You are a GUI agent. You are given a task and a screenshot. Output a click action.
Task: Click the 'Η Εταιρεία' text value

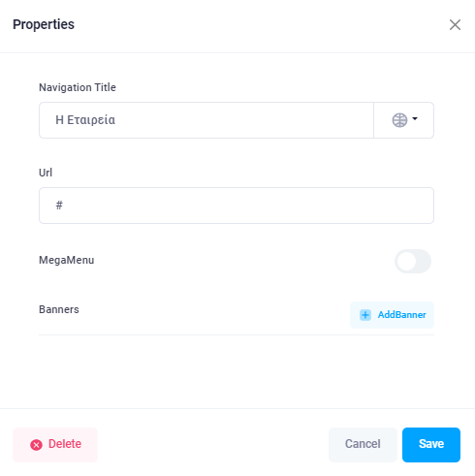pos(85,120)
